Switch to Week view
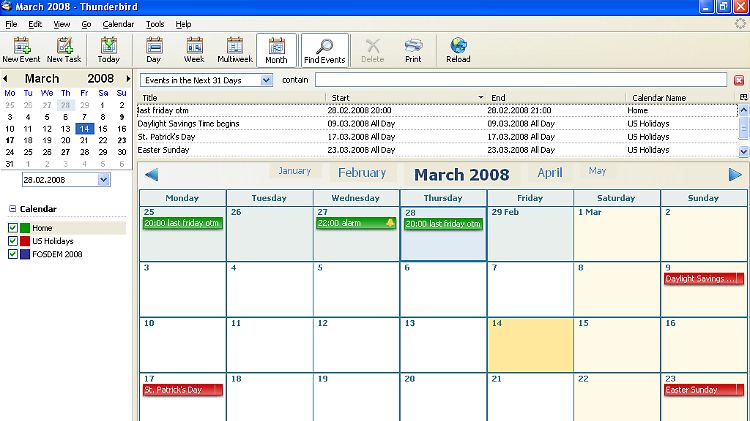 (x=194, y=50)
